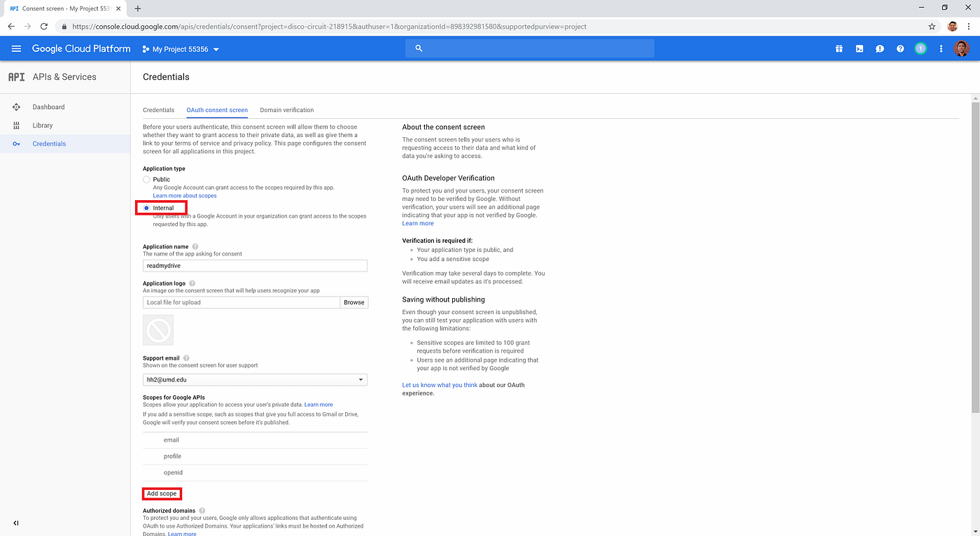Open the Support email dropdown
Screen dimensions: 980x536
254,379
